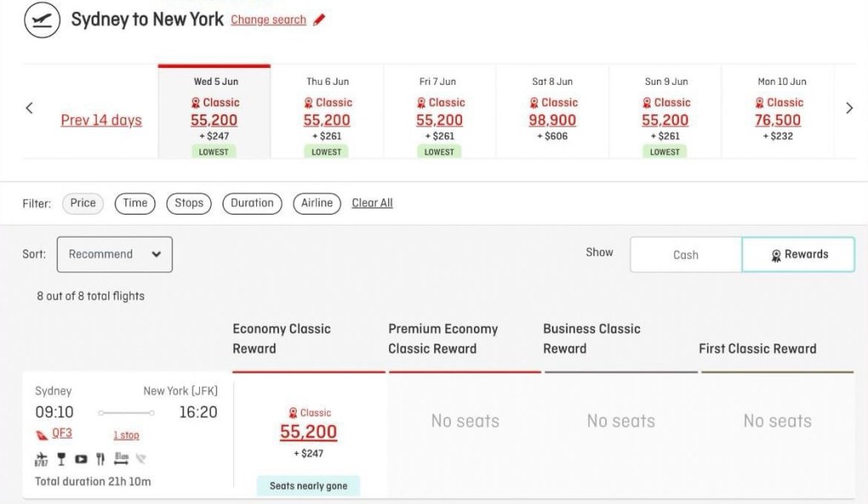Expand the Time filter options
The width and height of the screenshot is (868, 504).
pos(136,204)
